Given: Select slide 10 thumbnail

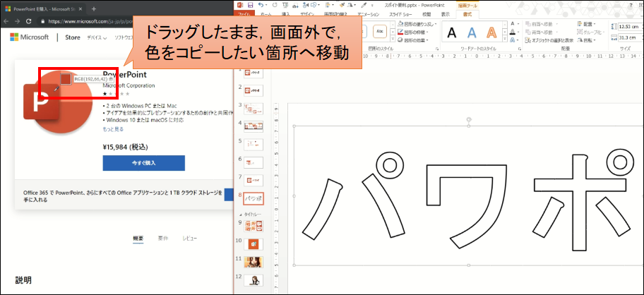Looking at the screenshot, I should click(x=254, y=244).
